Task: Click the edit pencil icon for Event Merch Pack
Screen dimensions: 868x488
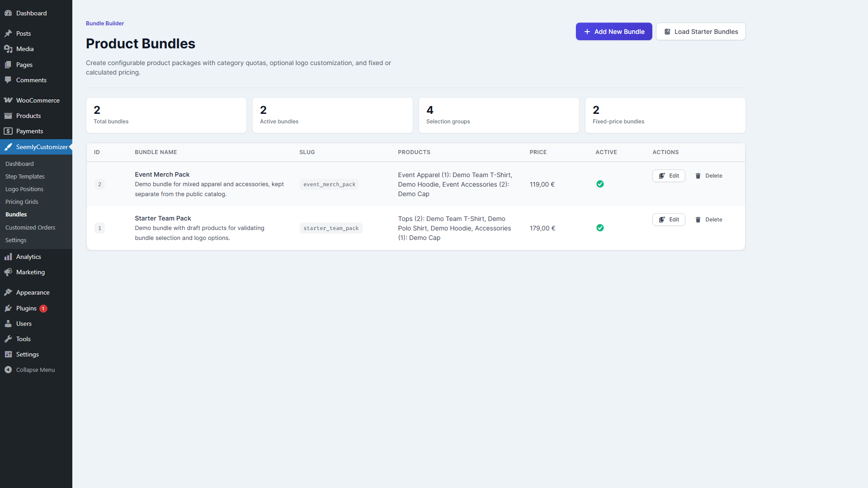Action: pyautogui.click(x=662, y=176)
